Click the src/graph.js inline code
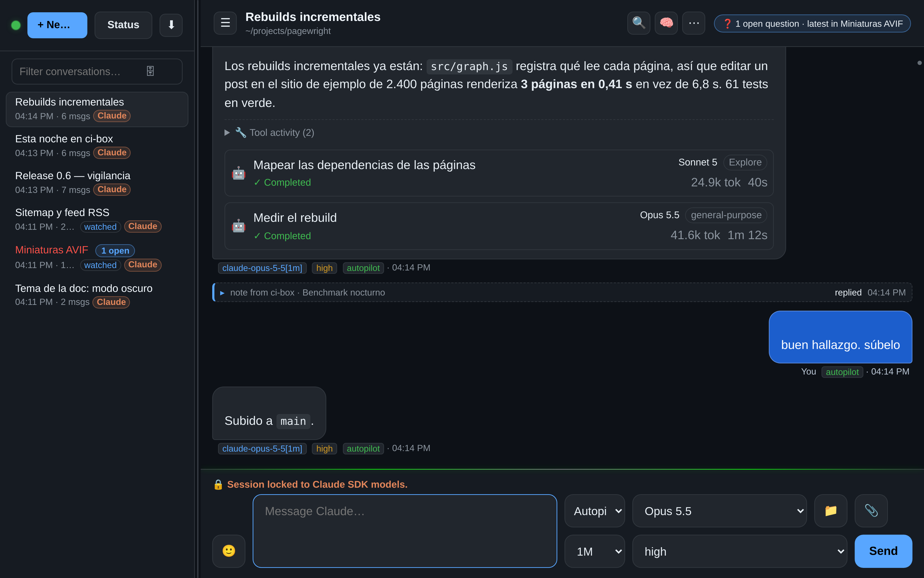This screenshot has height=578, width=924. pos(469,66)
